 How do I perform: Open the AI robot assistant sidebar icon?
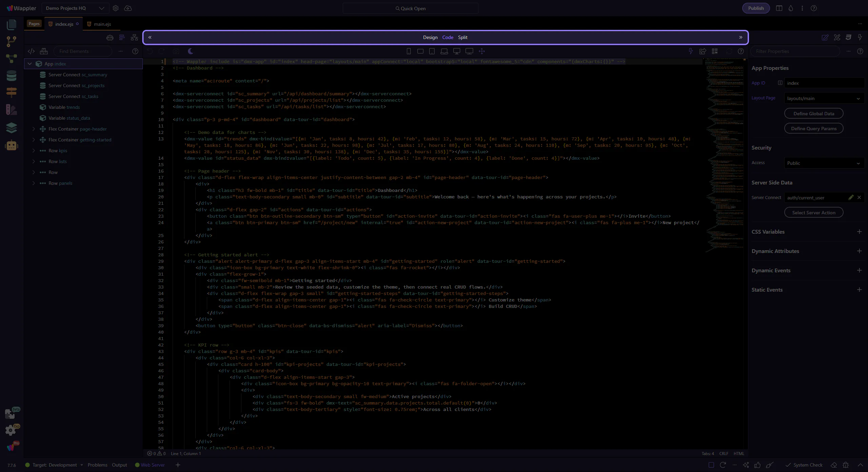coord(11,145)
